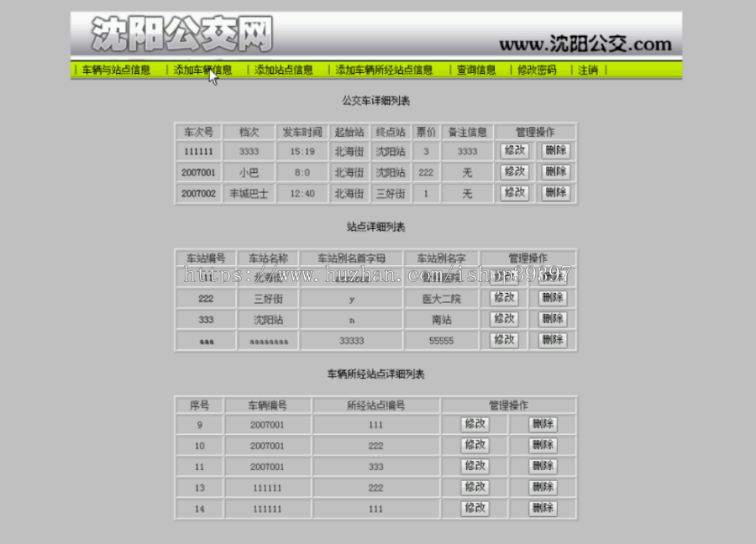Click the 序号 column header

pos(199,405)
